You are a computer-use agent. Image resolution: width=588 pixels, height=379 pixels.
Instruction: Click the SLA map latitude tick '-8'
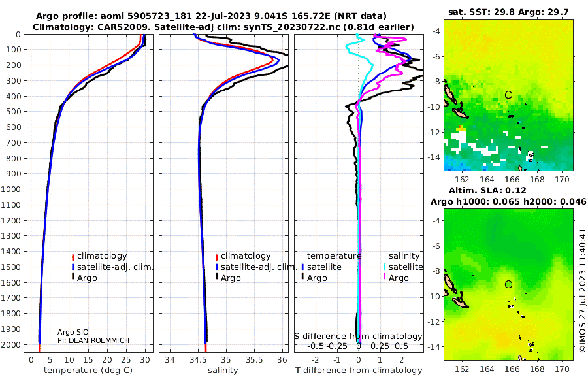[x=436, y=271]
